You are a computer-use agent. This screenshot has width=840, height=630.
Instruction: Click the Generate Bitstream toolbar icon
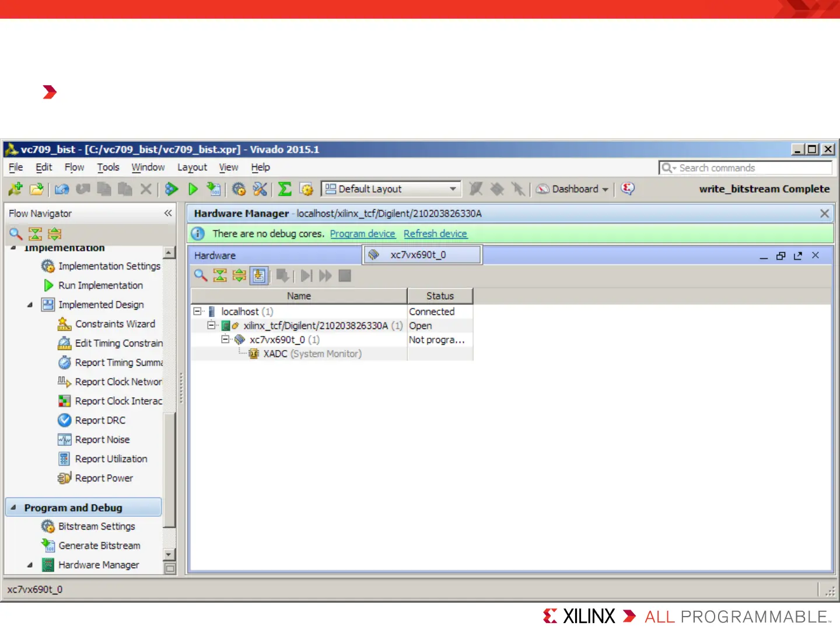(x=214, y=189)
